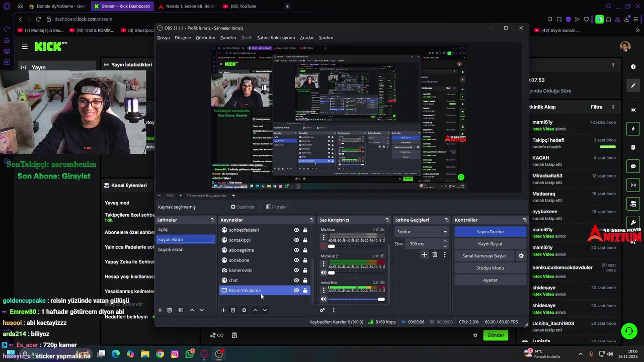Move source up arrow in Kaynaklar toolbar
Screen dimensions: 644x362
coord(256,310)
